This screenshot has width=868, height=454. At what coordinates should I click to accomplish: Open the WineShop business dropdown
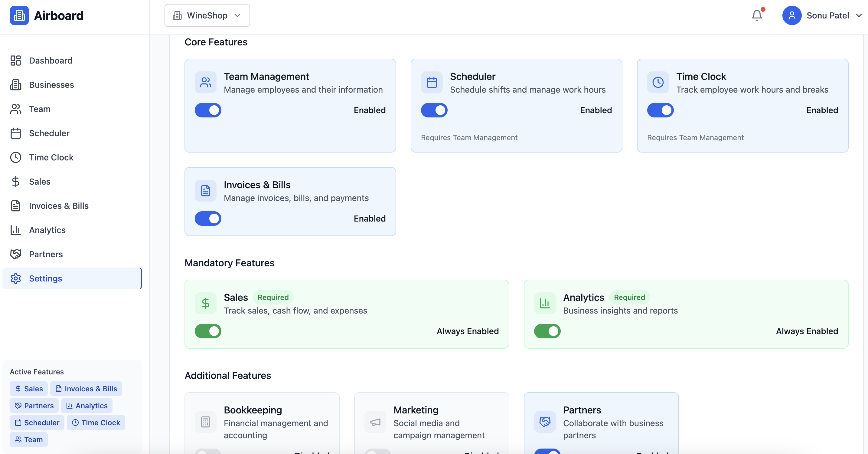207,15
